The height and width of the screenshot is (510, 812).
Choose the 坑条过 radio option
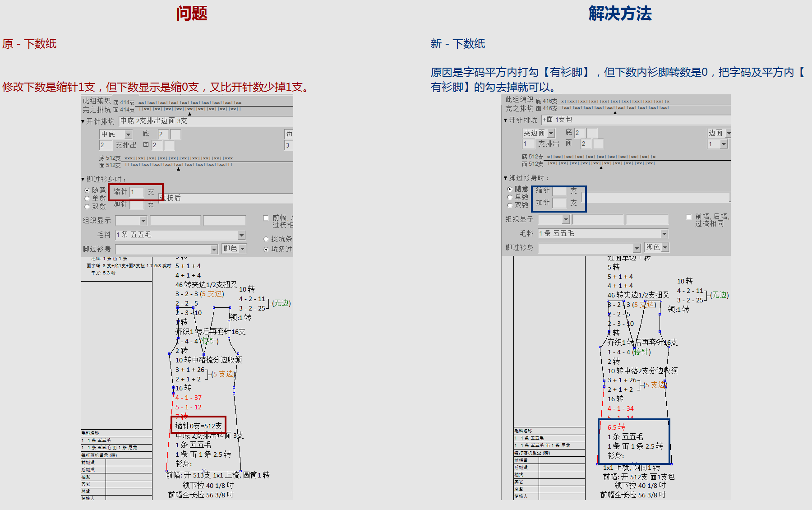click(x=266, y=250)
